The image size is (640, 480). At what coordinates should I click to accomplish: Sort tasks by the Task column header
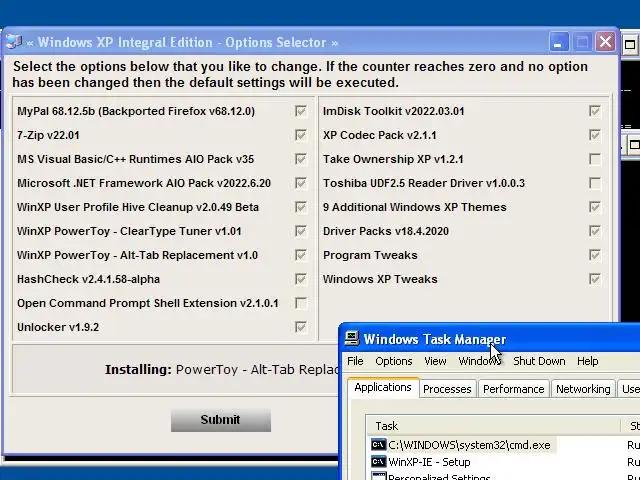493,426
